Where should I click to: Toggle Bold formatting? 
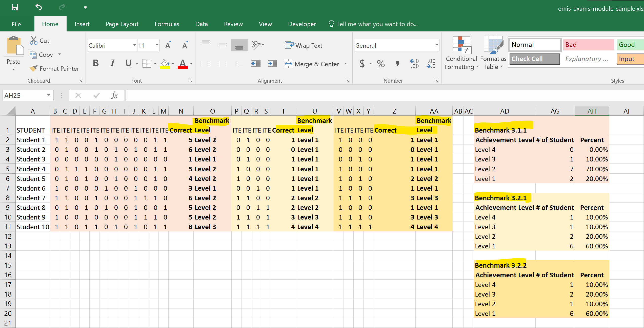click(96, 63)
